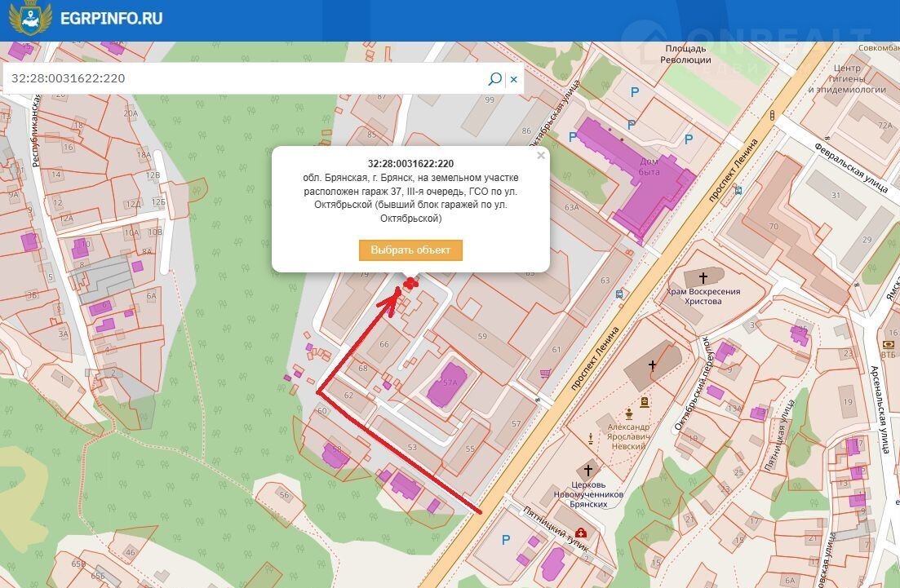This screenshot has height=588, width=900.
Task: Click the ВТБ ATM icon
Action: pos(889,345)
